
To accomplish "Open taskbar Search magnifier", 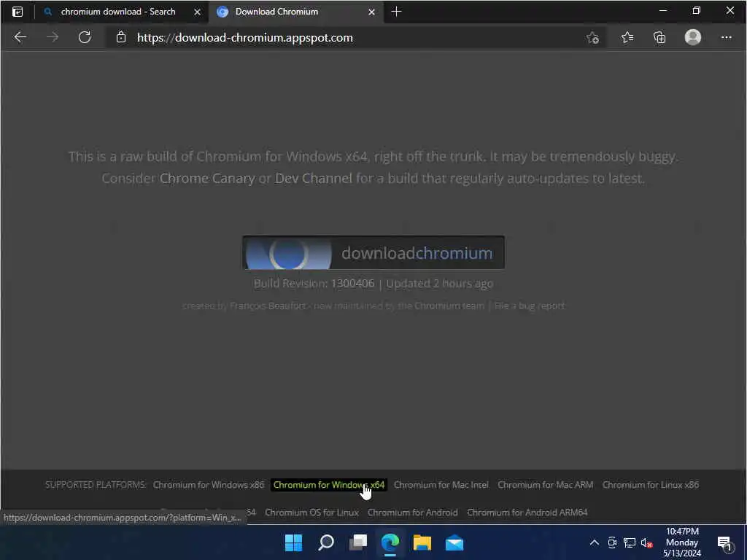I will (326, 542).
